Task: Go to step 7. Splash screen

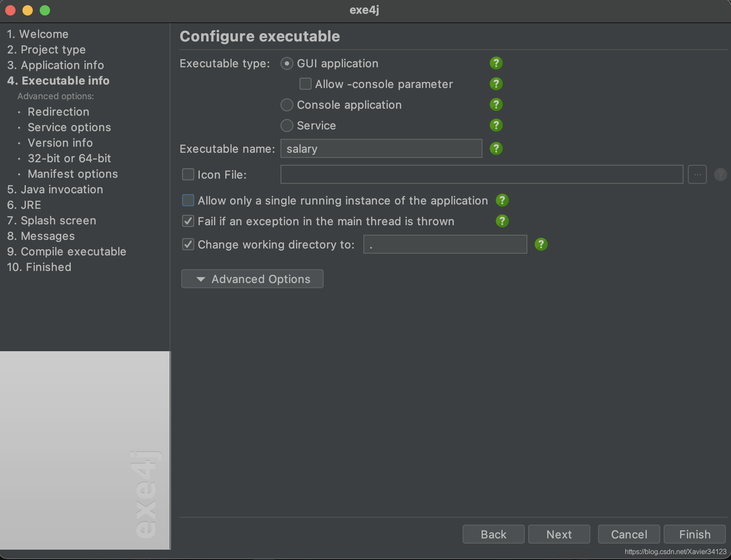Action: (x=52, y=220)
